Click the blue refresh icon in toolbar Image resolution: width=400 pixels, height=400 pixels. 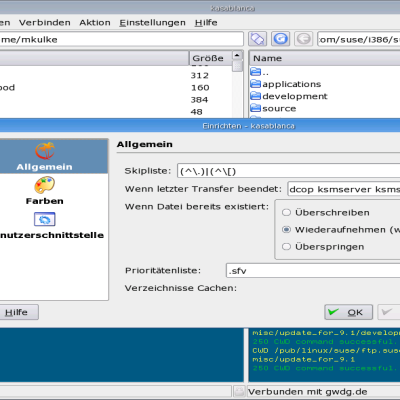pyautogui.click(x=281, y=39)
